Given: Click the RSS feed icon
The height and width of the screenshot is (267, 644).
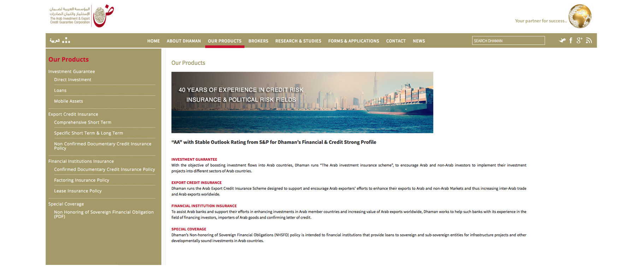Looking at the screenshot, I should 589,41.
